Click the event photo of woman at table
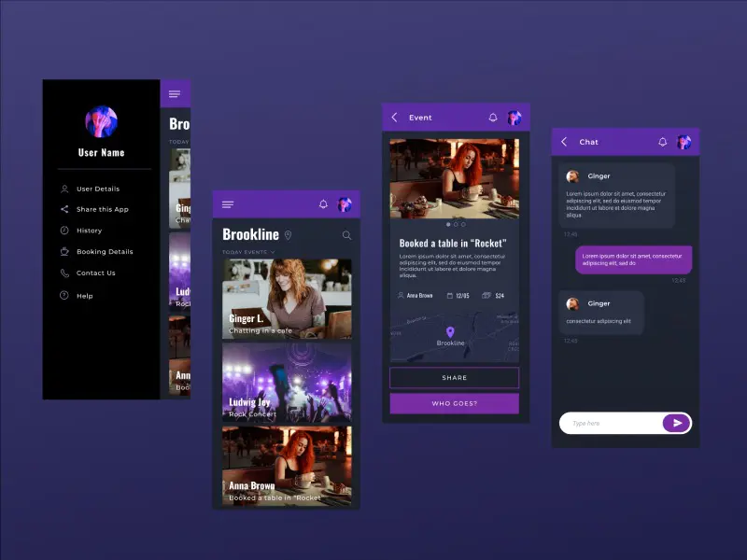Screen dimensions: 747x560 point(455,178)
